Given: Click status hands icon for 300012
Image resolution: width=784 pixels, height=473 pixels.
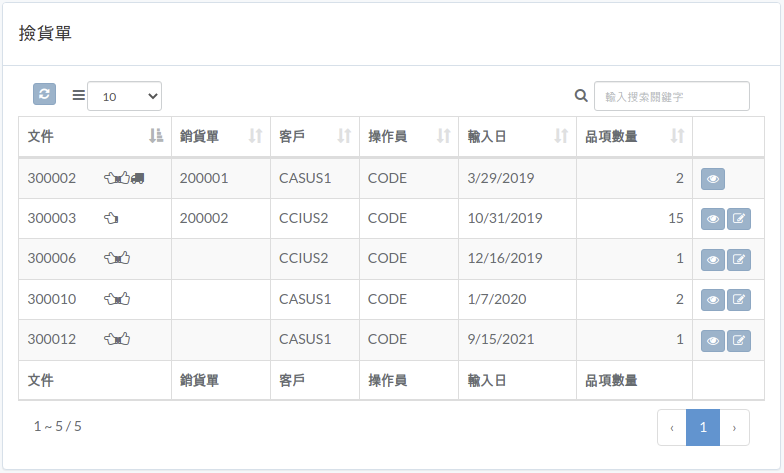Looking at the screenshot, I should coord(117,339).
